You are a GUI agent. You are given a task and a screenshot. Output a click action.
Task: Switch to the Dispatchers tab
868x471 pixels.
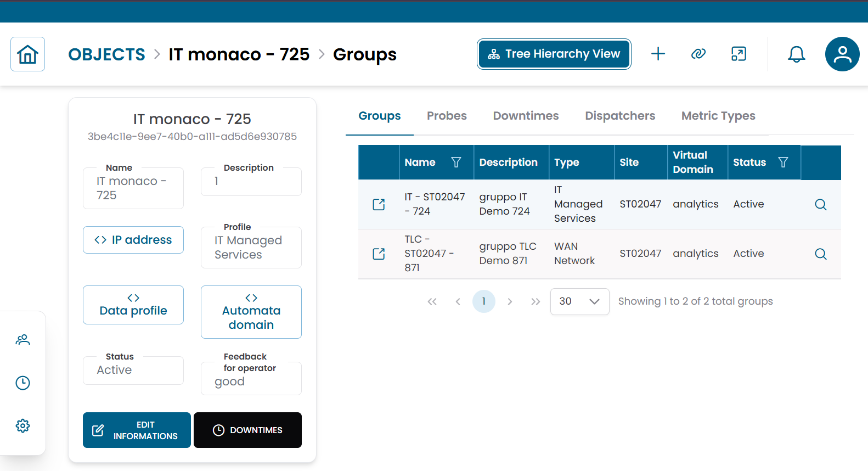pos(620,116)
